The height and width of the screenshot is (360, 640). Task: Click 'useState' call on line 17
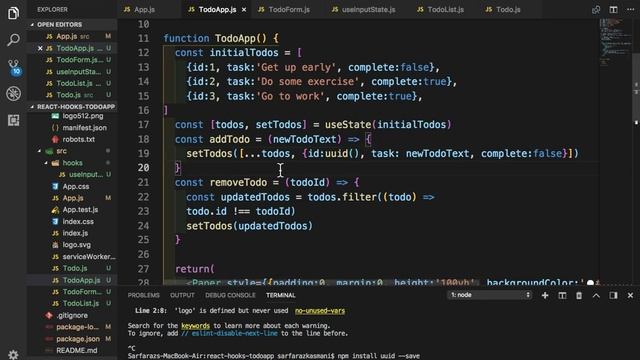tap(348, 124)
